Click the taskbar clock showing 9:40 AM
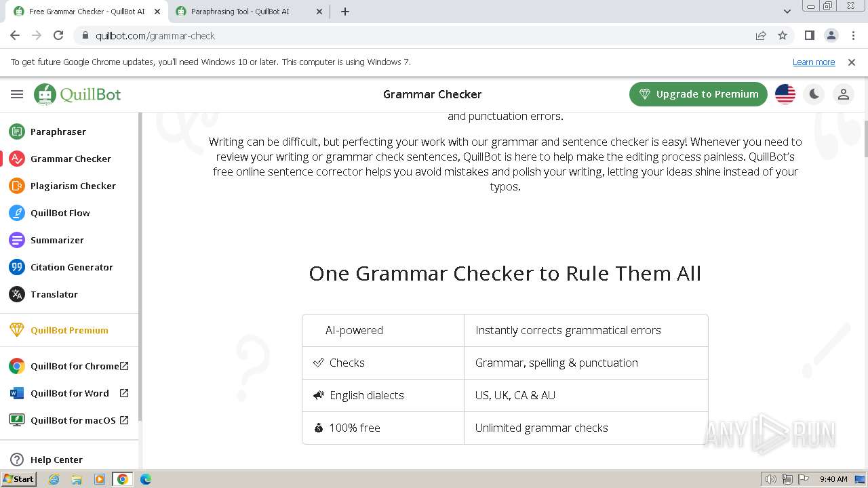This screenshot has width=868, height=488. click(x=833, y=479)
